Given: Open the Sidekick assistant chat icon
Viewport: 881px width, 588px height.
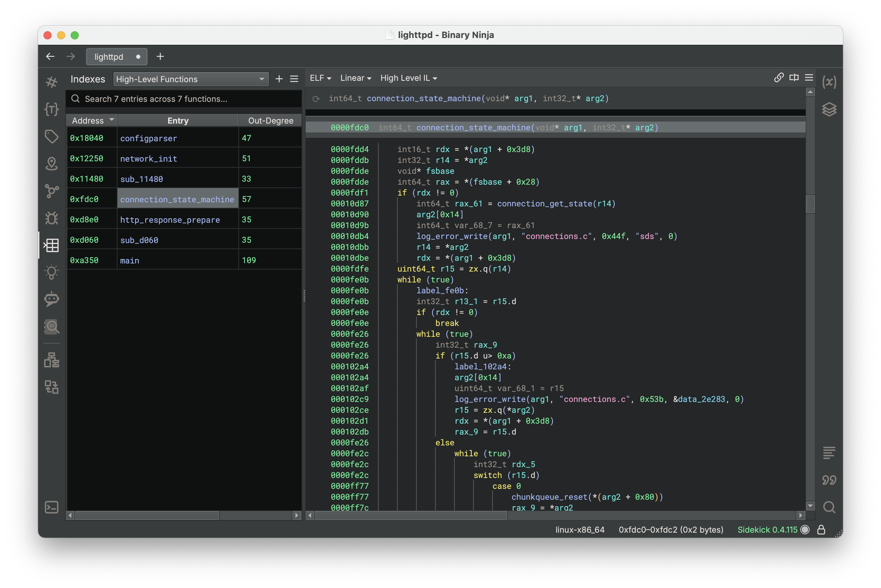Looking at the screenshot, I should click(51, 299).
